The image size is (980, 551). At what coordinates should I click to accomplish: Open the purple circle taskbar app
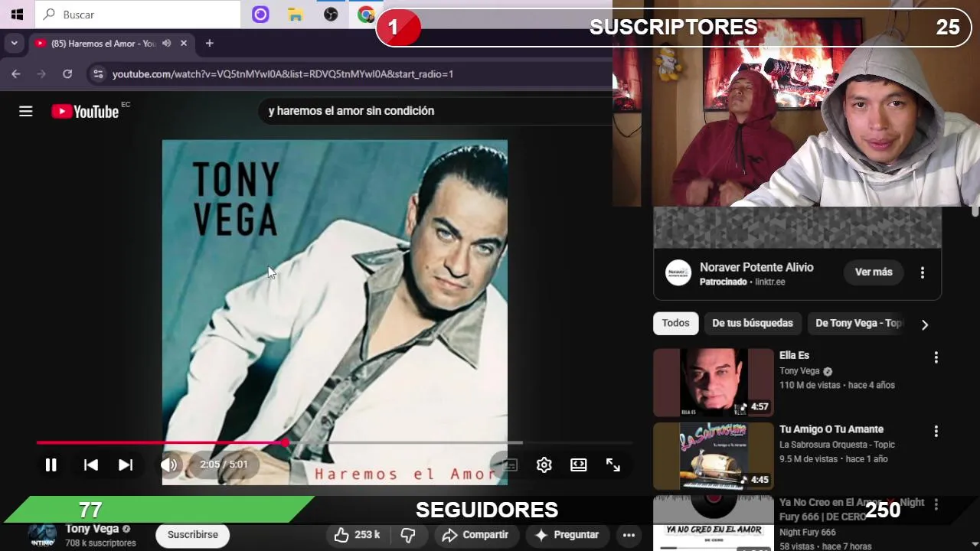coord(260,15)
